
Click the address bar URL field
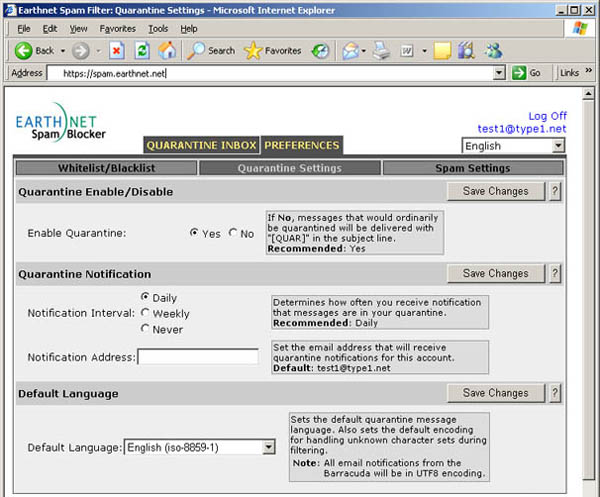270,73
